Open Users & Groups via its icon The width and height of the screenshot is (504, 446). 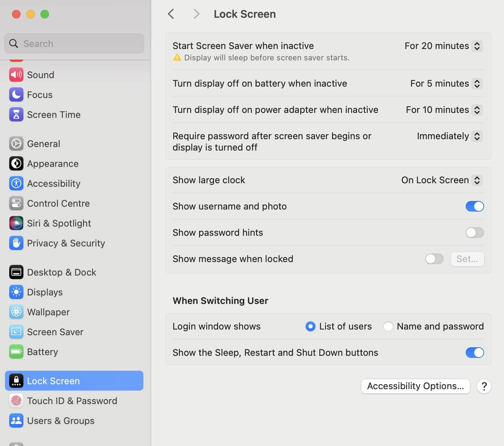pyautogui.click(x=16, y=420)
